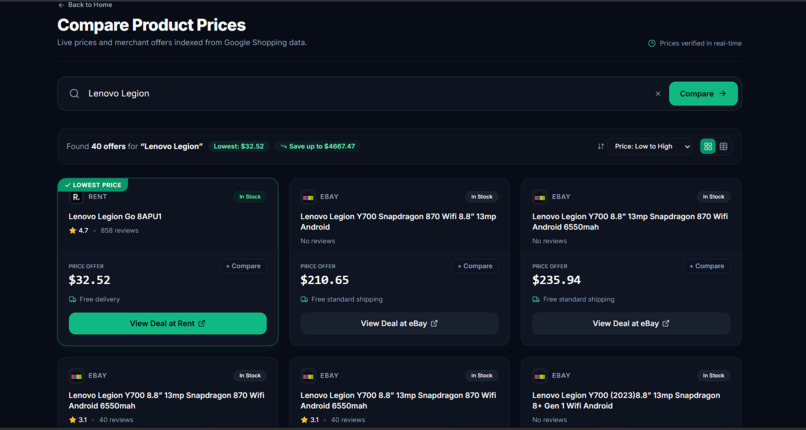Switch to grid view layout
This screenshot has height=430, width=806.
(708, 146)
